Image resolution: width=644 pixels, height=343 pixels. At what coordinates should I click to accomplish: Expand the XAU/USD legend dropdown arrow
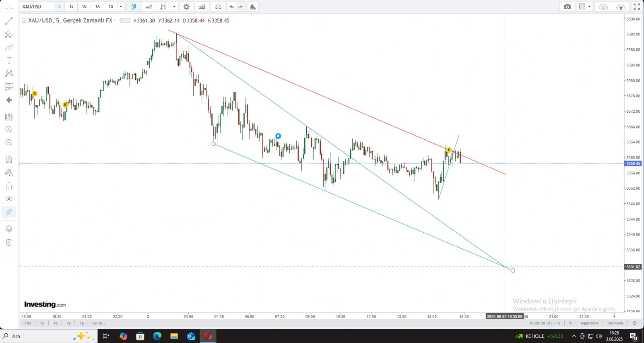pos(115,20)
